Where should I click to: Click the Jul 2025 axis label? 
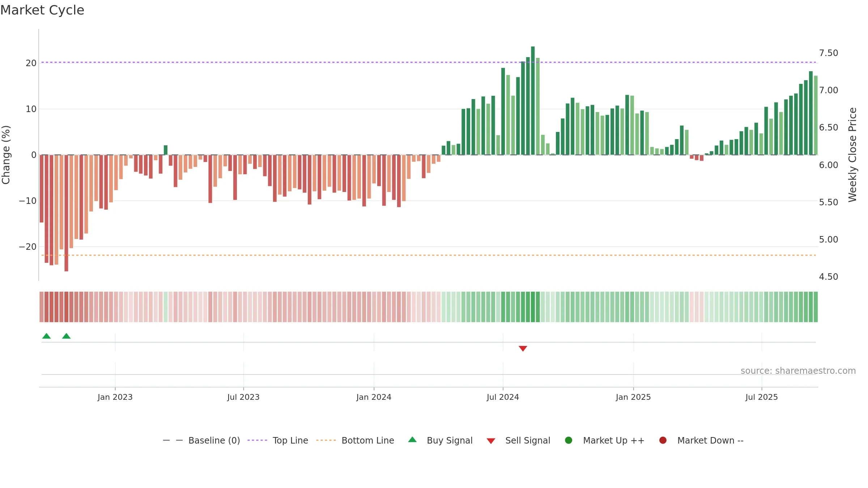[x=761, y=397]
